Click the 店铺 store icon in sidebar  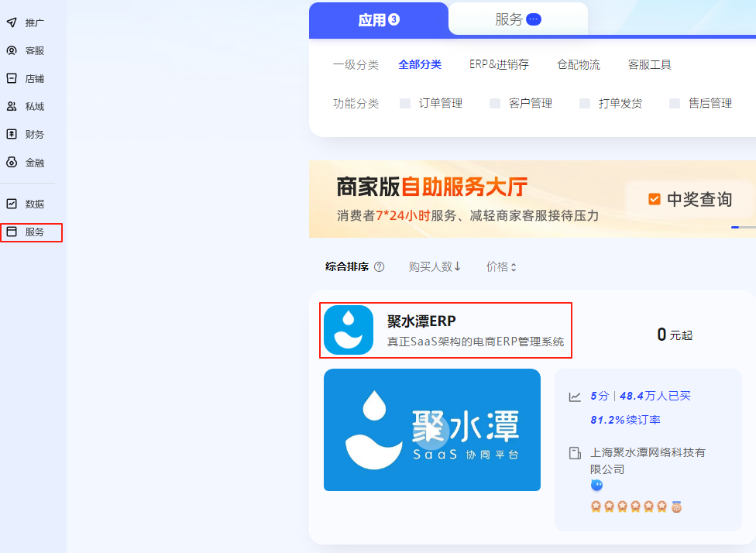(12, 78)
